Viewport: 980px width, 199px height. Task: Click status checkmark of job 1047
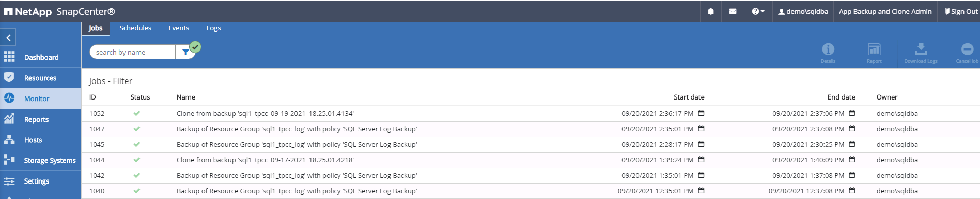(137, 129)
